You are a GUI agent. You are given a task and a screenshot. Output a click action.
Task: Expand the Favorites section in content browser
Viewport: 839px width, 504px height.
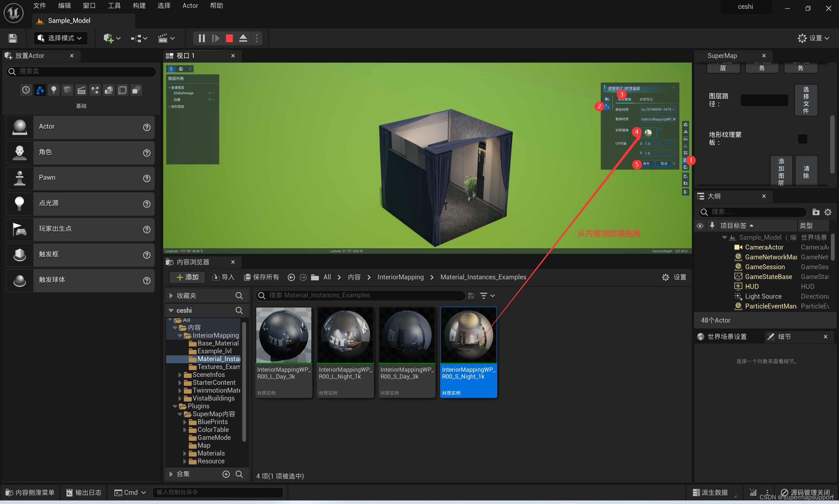coord(171,296)
